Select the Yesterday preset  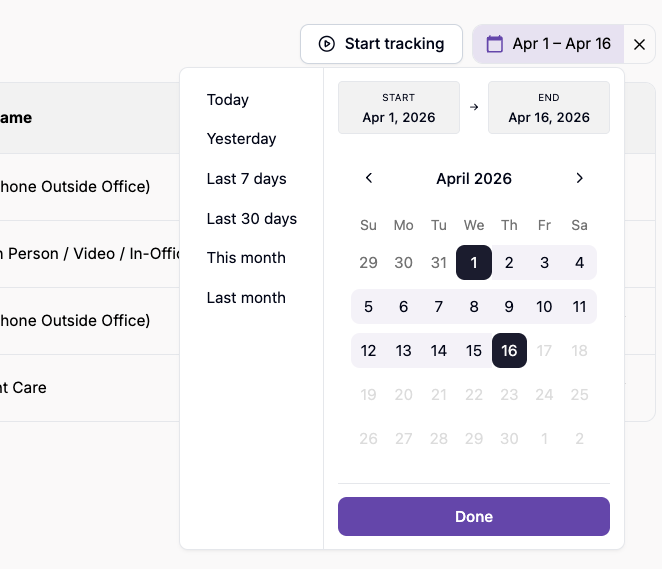coord(241,139)
